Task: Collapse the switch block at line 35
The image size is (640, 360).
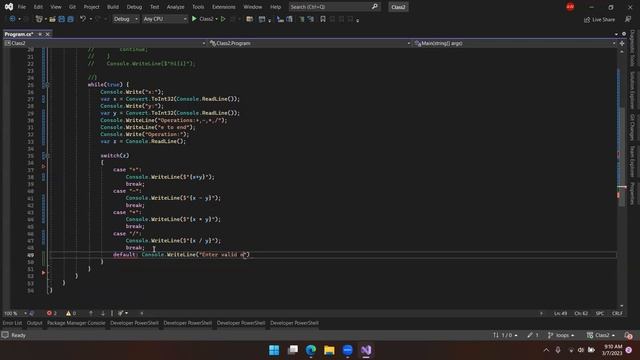Action: [x=46, y=156]
